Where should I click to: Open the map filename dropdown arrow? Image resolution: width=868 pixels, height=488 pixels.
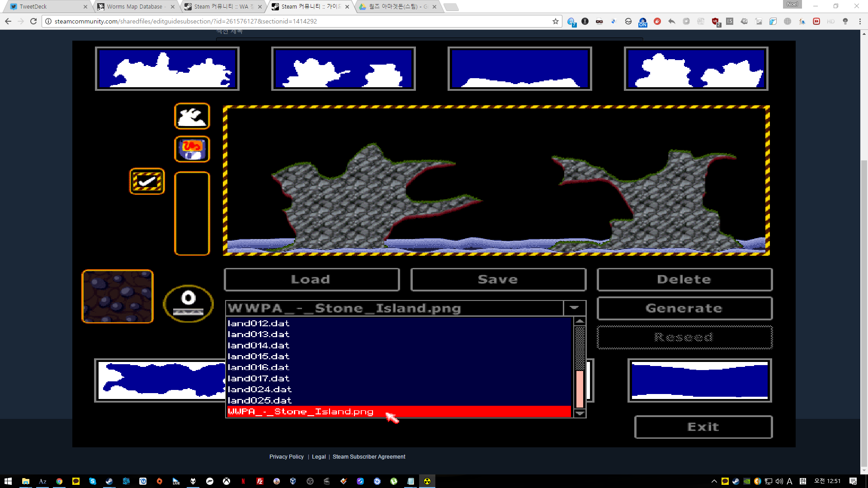pyautogui.click(x=574, y=308)
